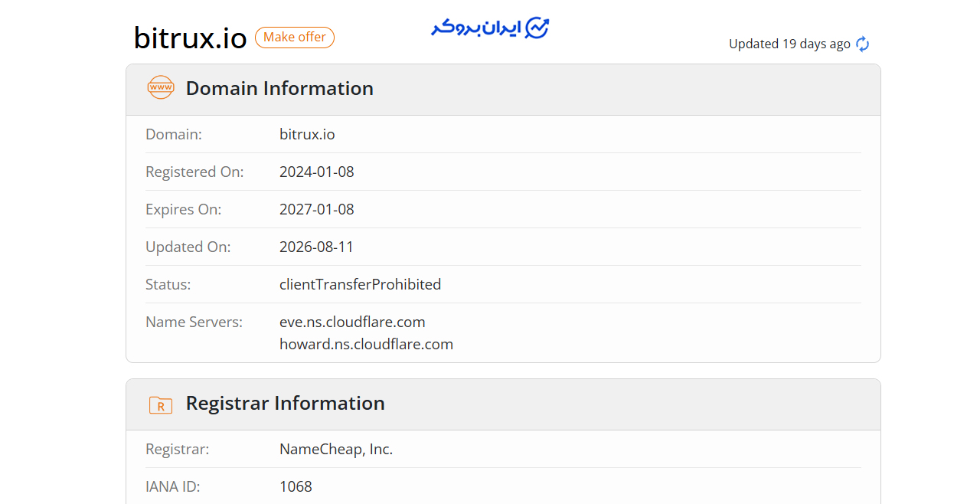The width and height of the screenshot is (980, 504).
Task: Click the refresh icon beside Updated 19 days ago
Action: [863, 44]
